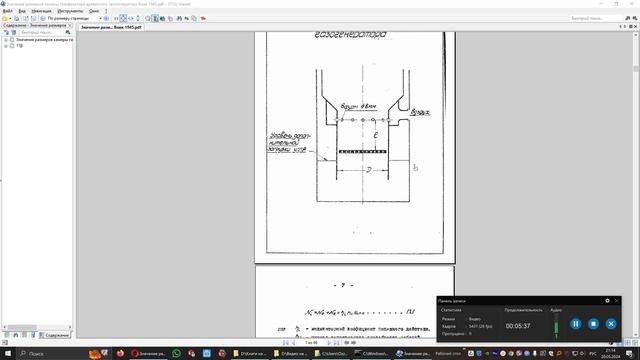Click the sidebar quick search field
The image size is (640, 360).
(41, 32)
